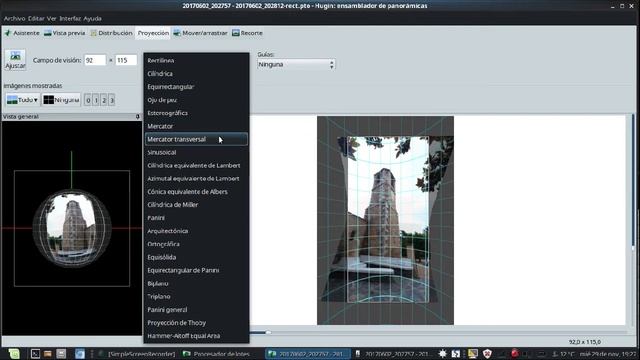Click the red record tray icon

click(515, 353)
